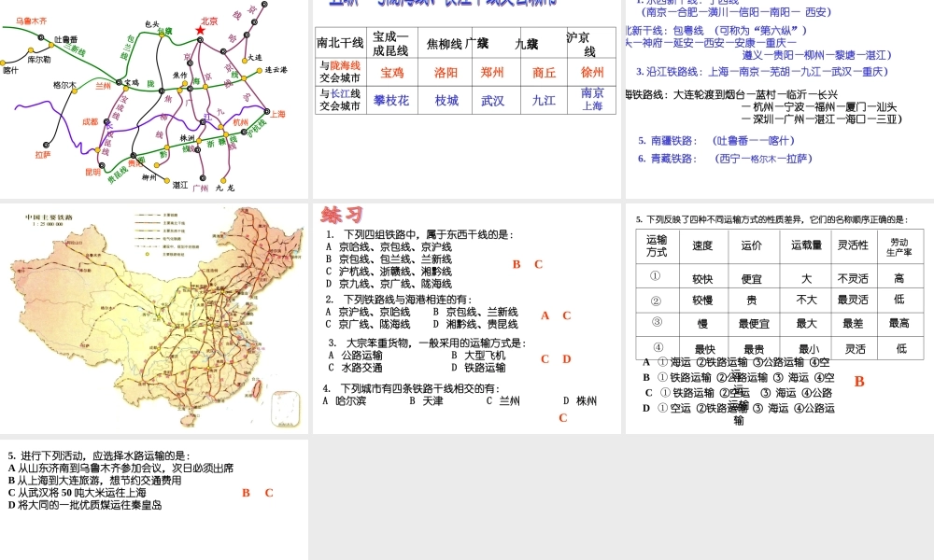
Task: Click the 九江 table cell
Action: 544,101
